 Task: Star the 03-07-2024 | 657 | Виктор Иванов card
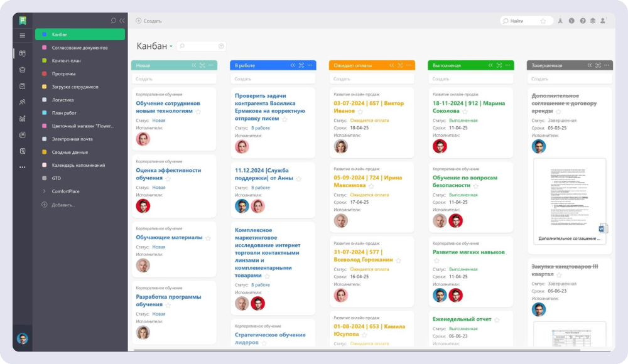(360, 112)
